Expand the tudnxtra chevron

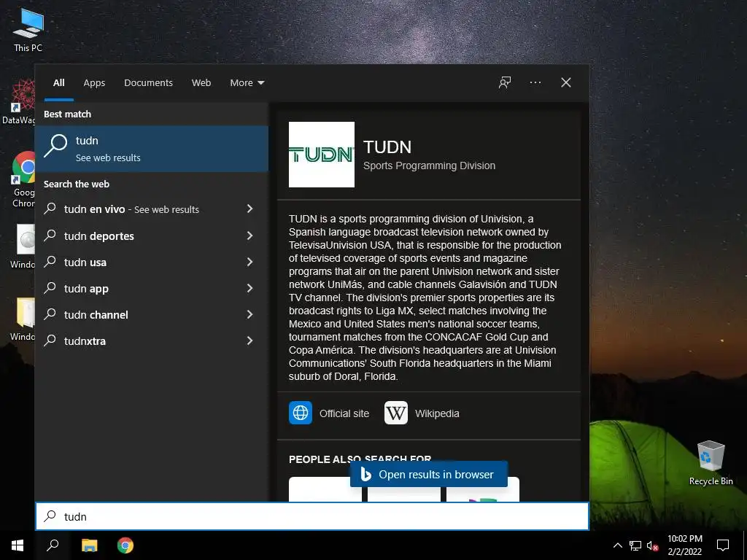click(249, 340)
